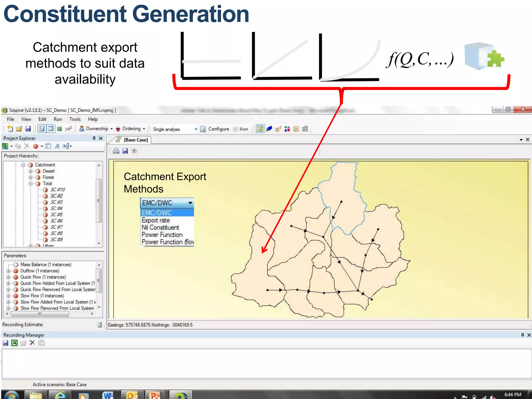The height and width of the screenshot is (399, 532).
Task: Click the grid table toolbar icon
Action: click(305, 129)
